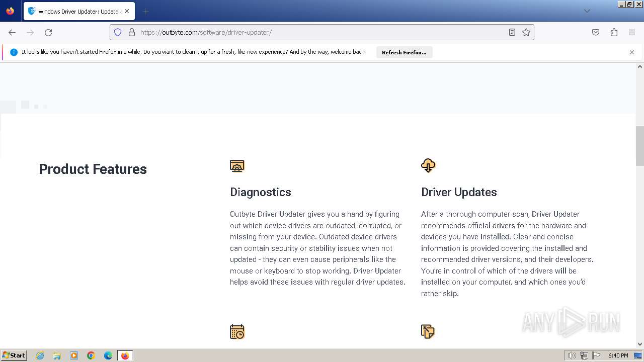Click the 6:40 PM clock
Viewport: 644px width, 362px height.
coord(618,355)
